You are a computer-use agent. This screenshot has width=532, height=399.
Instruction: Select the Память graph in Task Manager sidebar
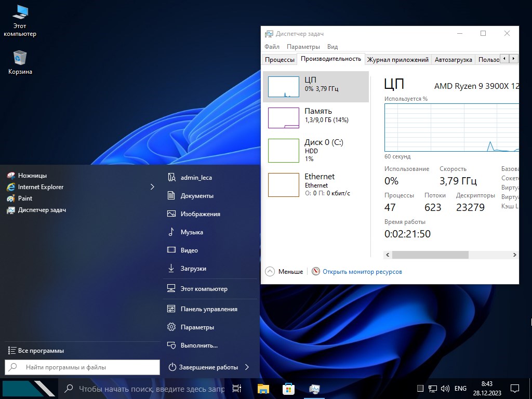point(283,115)
